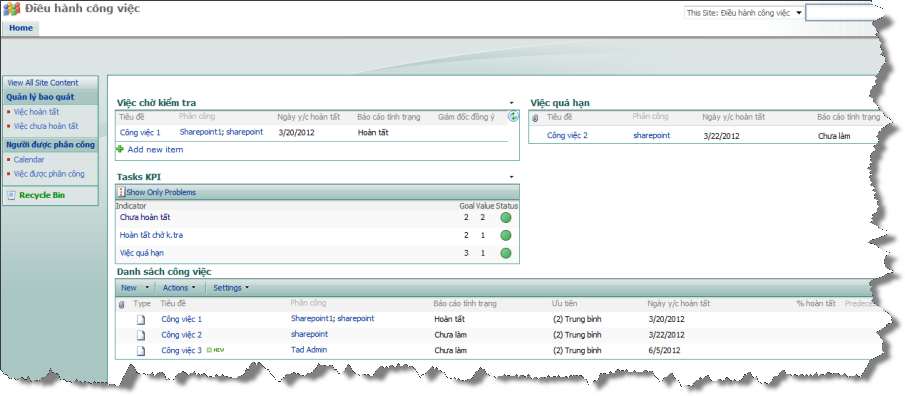The height and width of the screenshot is (396, 905).
Task: Sort by % hoàn tất column header
Action: 816,303
